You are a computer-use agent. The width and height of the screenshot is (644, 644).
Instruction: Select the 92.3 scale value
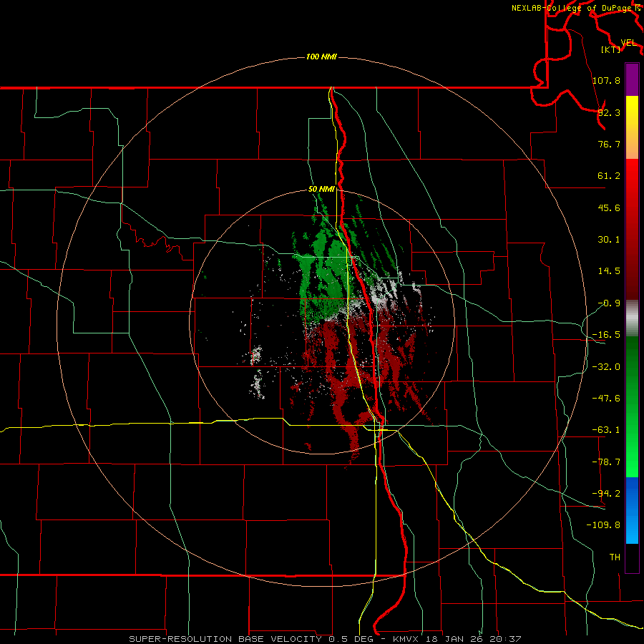tap(609, 112)
